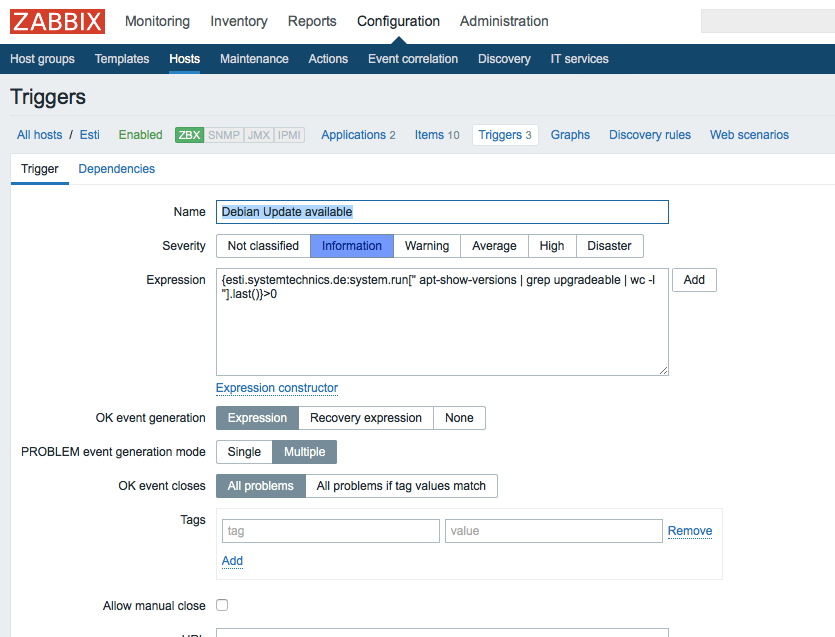Select Single problem event mode
The image size is (835, 637).
(x=244, y=452)
